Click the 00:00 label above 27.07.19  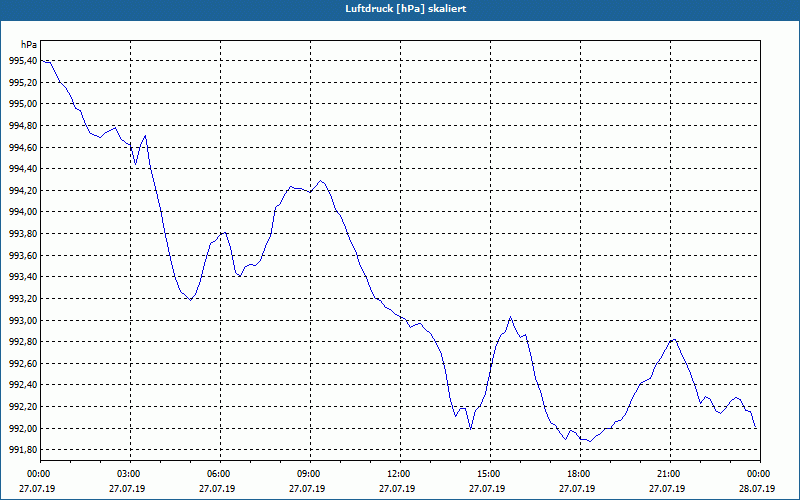(38, 474)
